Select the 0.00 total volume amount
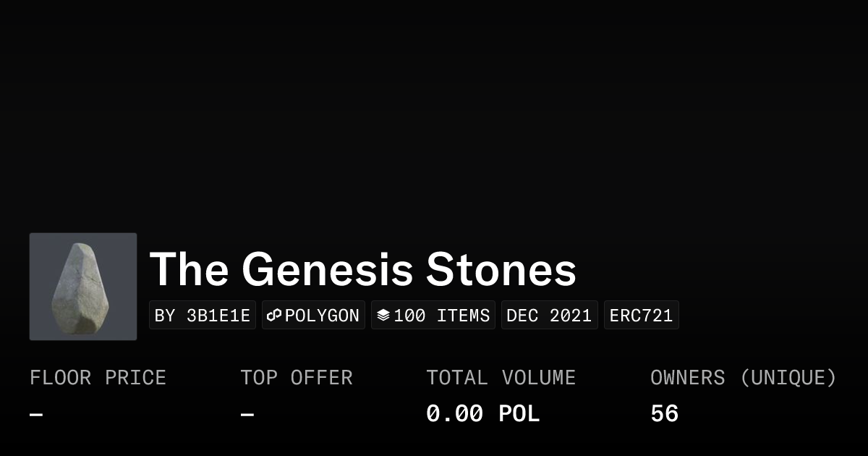 [x=454, y=414]
